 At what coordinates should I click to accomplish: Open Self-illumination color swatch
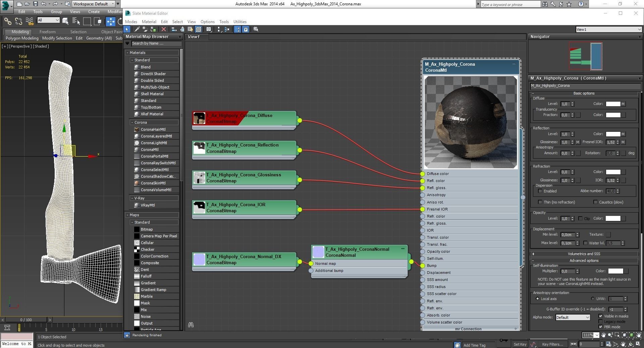coord(616,271)
